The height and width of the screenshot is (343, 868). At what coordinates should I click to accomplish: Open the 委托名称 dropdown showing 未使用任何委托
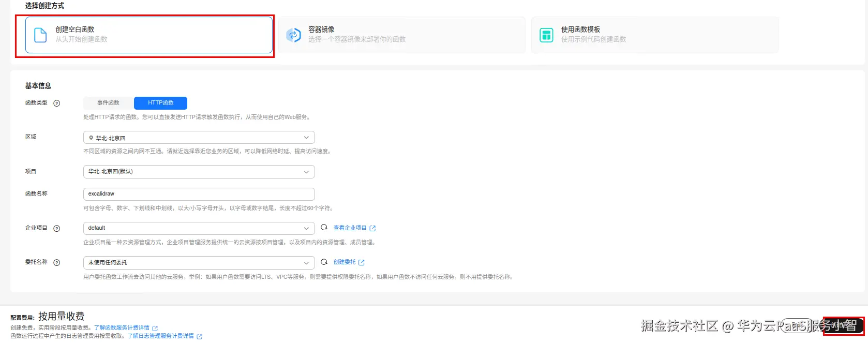[199, 263]
